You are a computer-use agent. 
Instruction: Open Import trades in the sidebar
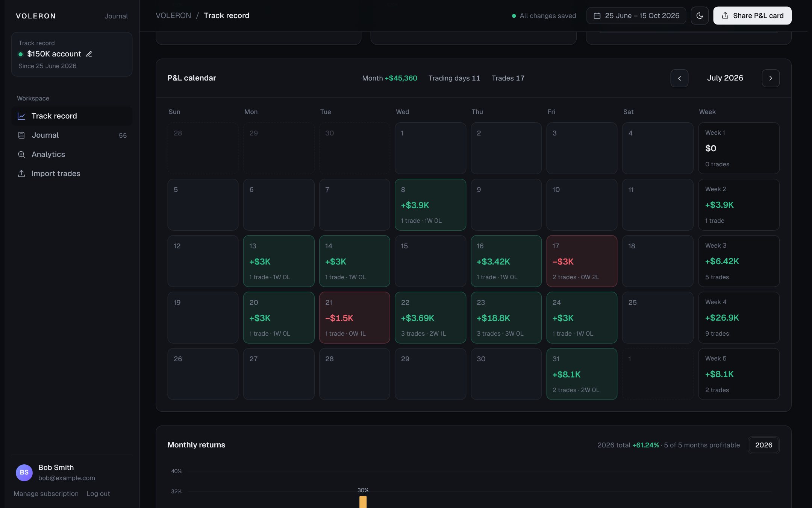point(72,173)
